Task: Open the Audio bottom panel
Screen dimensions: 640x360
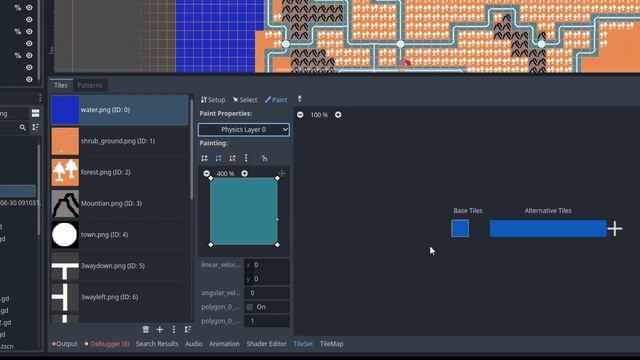Action: click(x=194, y=344)
